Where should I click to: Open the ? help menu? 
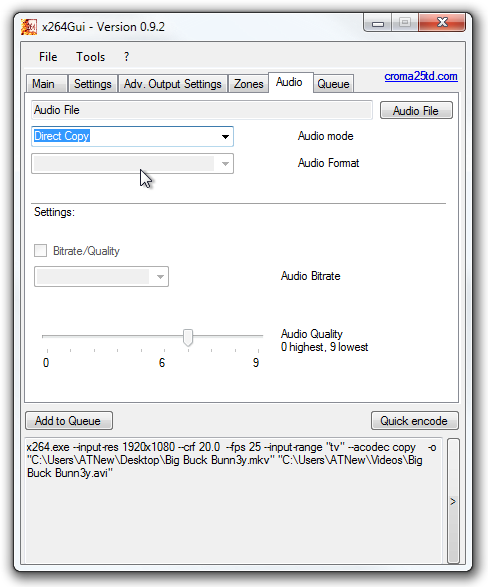(x=126, y=57)
